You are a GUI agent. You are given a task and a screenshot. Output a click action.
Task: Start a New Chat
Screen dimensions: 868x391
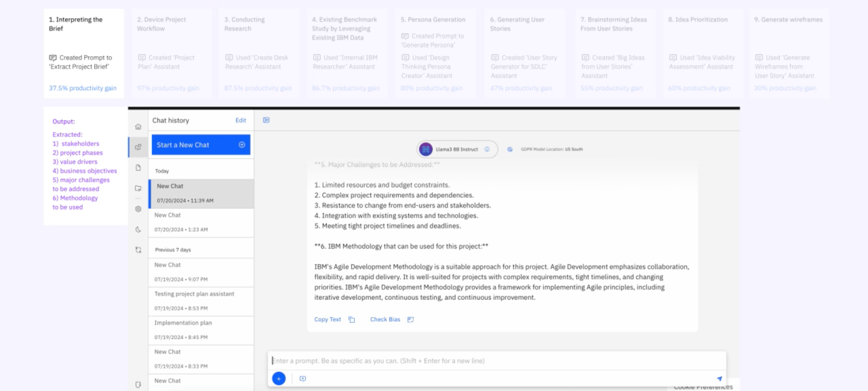coord(201,145)
